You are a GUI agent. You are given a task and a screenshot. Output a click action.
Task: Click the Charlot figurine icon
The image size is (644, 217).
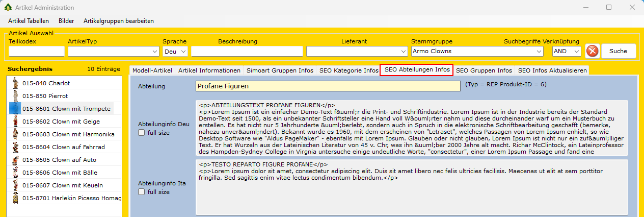click(x=15, y=83)
